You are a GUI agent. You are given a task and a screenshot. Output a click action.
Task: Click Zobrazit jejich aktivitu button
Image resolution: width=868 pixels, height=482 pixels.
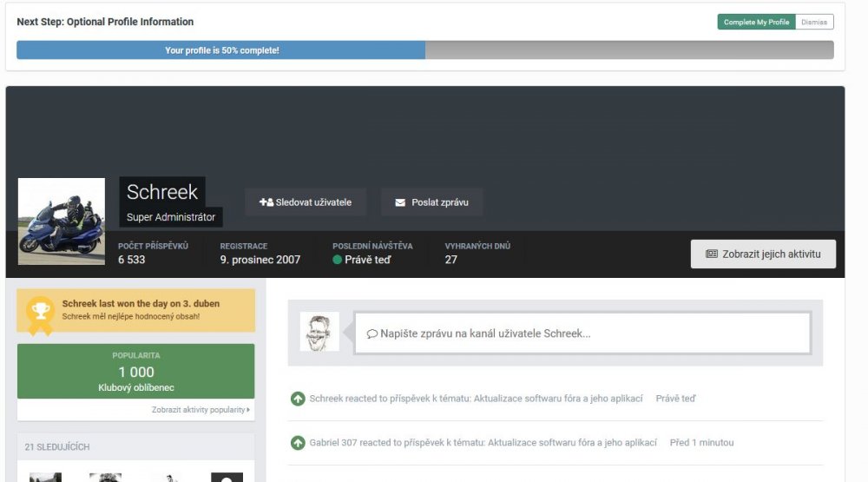[763, 254]
